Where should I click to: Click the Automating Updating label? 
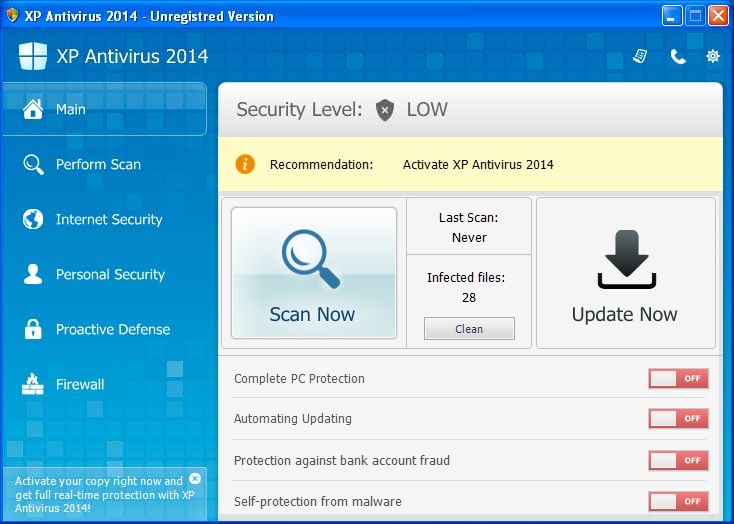point(293,419)
